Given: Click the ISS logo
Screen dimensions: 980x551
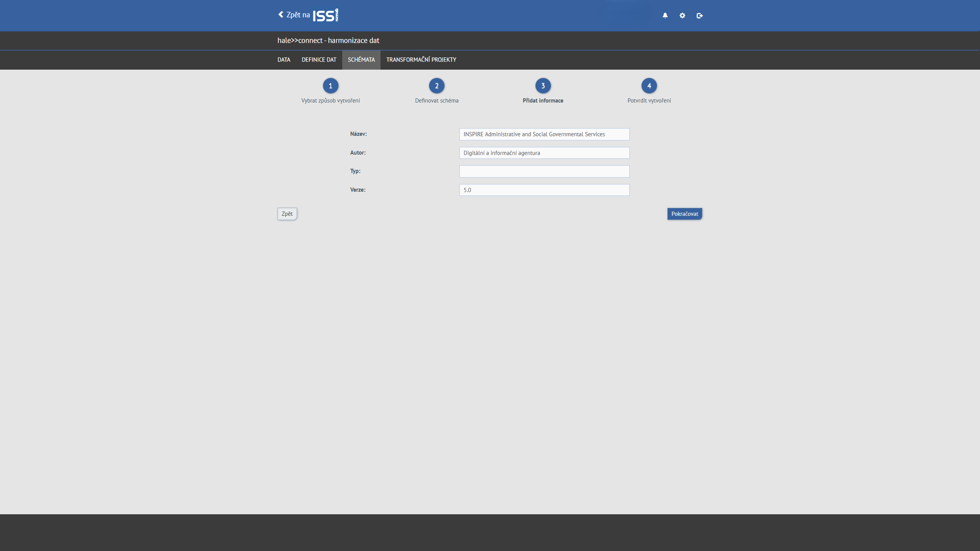Looking at the screenshot, I should pyautogui.click(x=325, y=15).
